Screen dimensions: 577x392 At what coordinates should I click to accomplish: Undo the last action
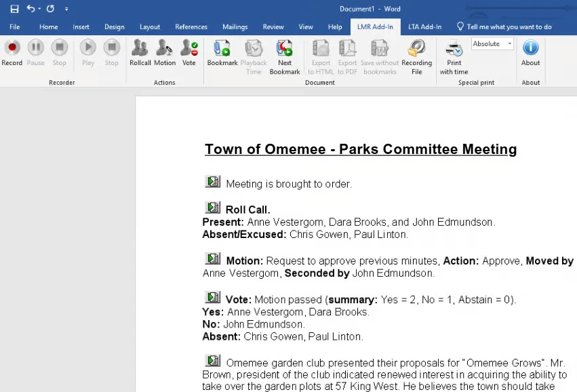pyautogui.click(x=31, y=8)
